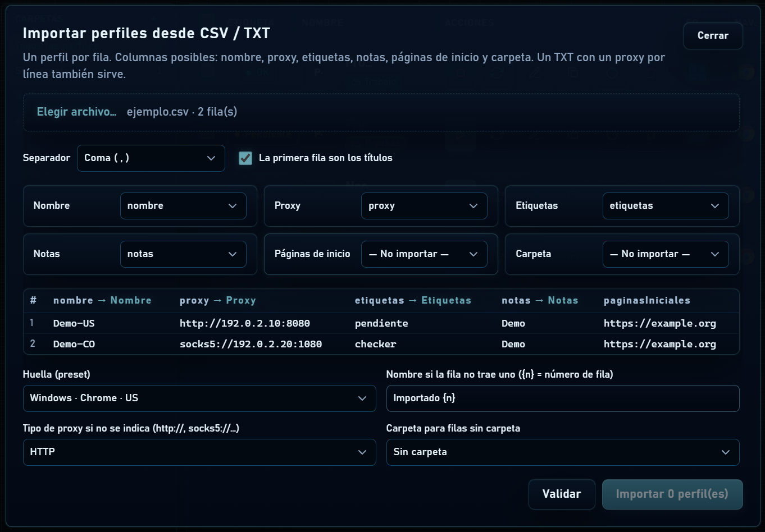765x532 pixels.
Task: Open the Proxy column mapping dropdown
Action: click(424, 206)
